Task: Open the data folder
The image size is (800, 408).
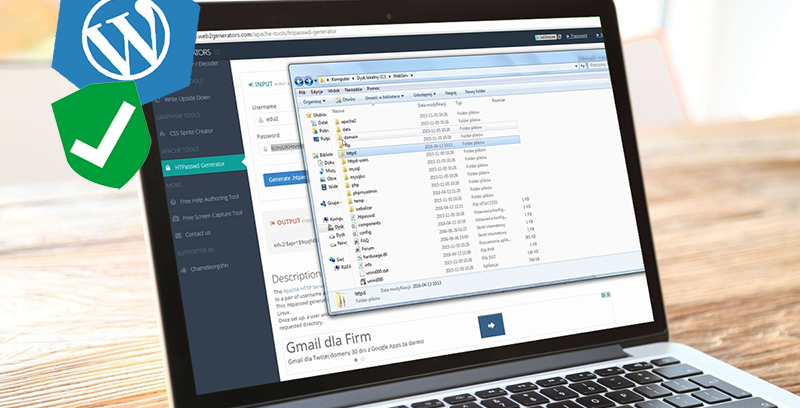Action: coord(343,130)
